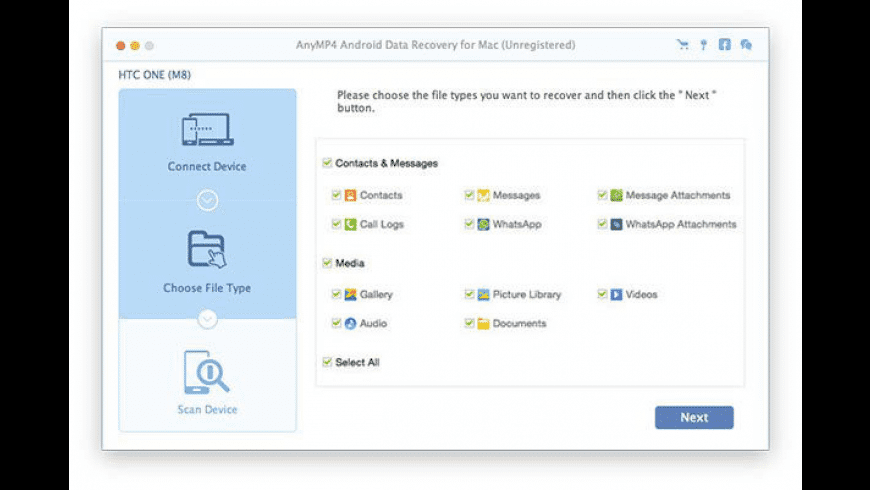This screenshot has width=870, height=490.
Task: Click the Picture Library icon
Action: (483, 295)
